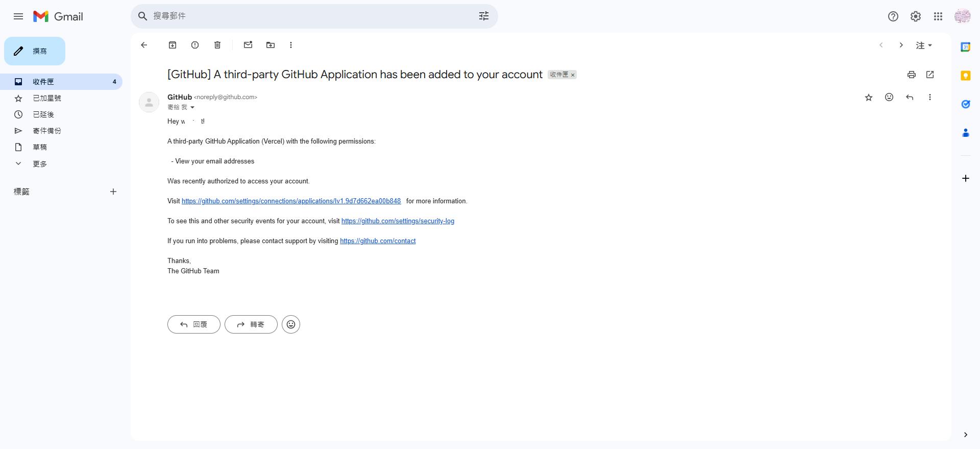Screen dimensions: 980x449
Task: Star this GitHub email
Action: (869, 97)
